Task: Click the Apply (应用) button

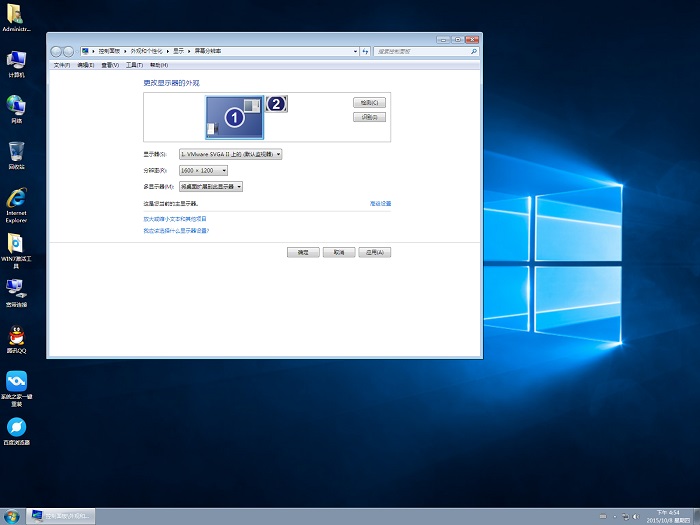Action: (375, 253)
